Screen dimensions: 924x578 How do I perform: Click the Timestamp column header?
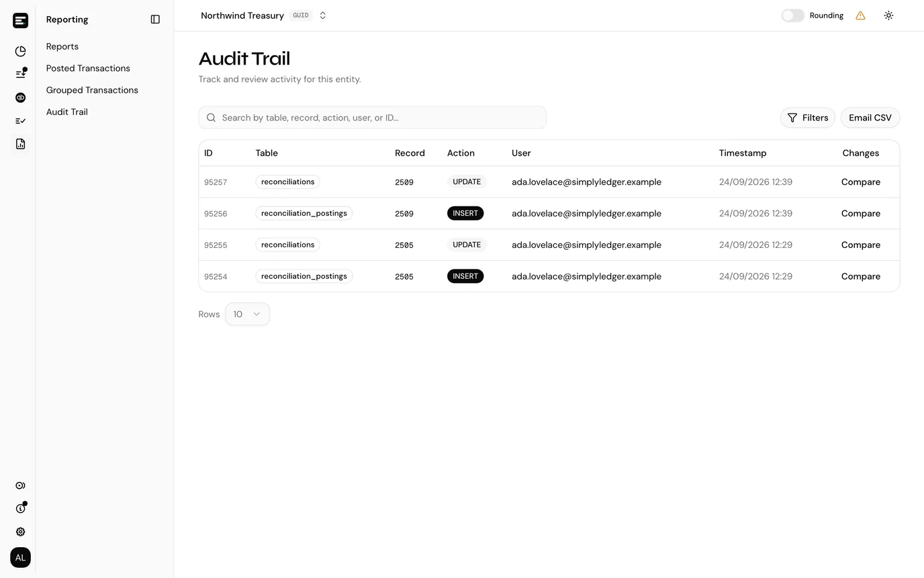tap(743, 153)
